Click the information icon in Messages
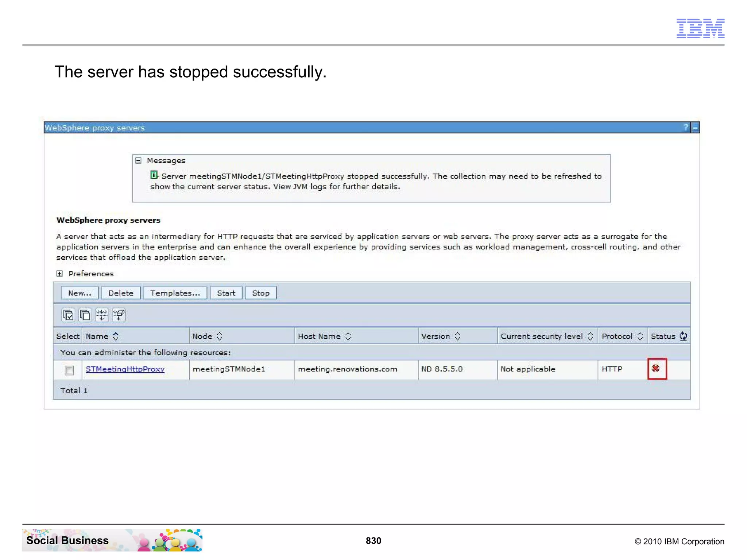 click(154, 175)
